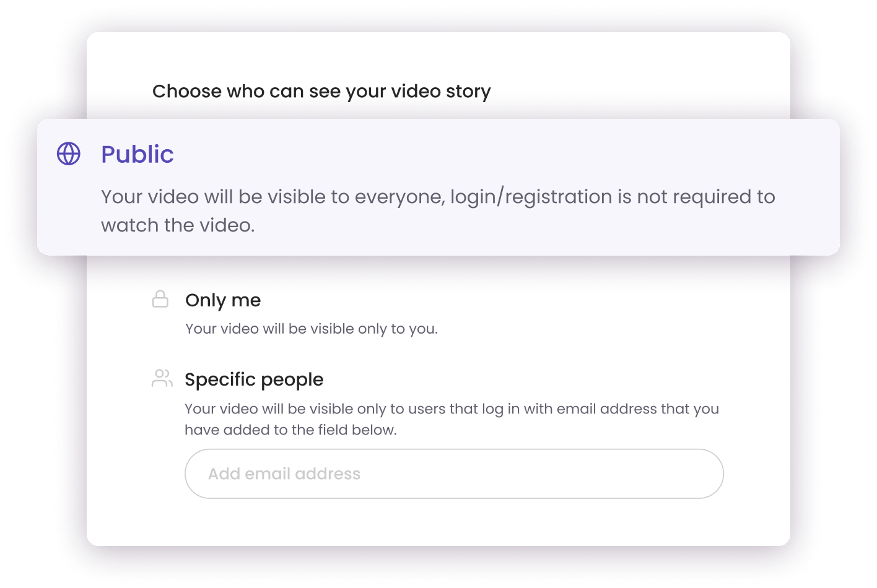The height and width of the screenshot is (588, 877).
Task: Click the lock icon beside Only me
Action: [160, 300]
